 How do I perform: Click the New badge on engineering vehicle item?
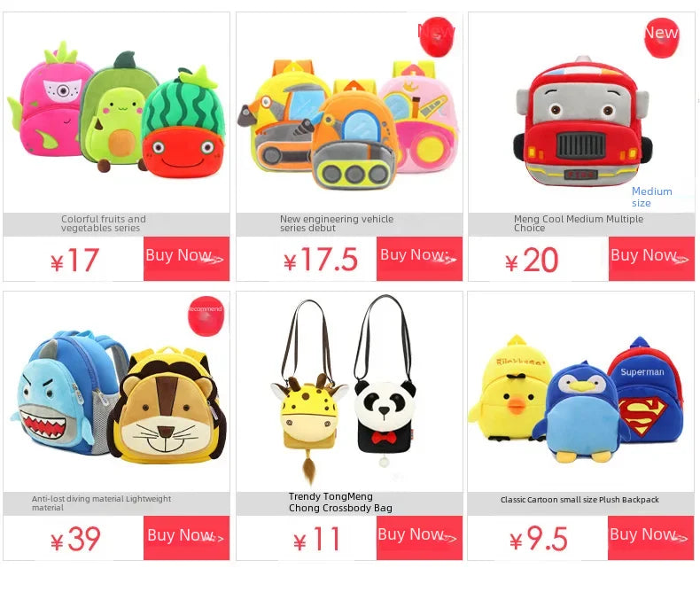click(x=437, y=37)
